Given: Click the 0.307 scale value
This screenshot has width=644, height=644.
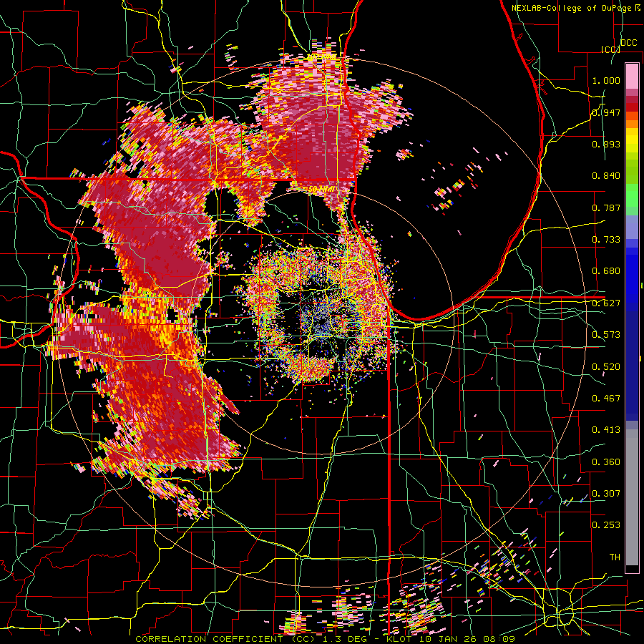Looking at the screenshot, I should tap(606, 494).
